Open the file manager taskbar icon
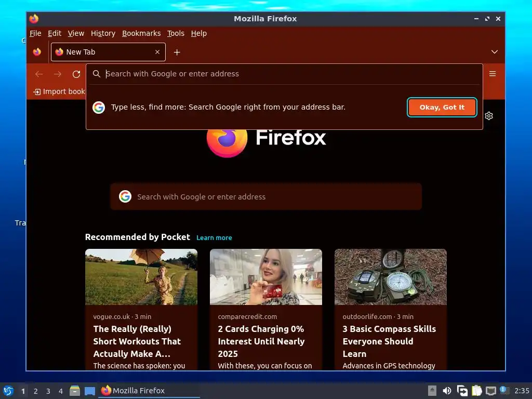This screenshot has height=399, width=532. point(75,391)
